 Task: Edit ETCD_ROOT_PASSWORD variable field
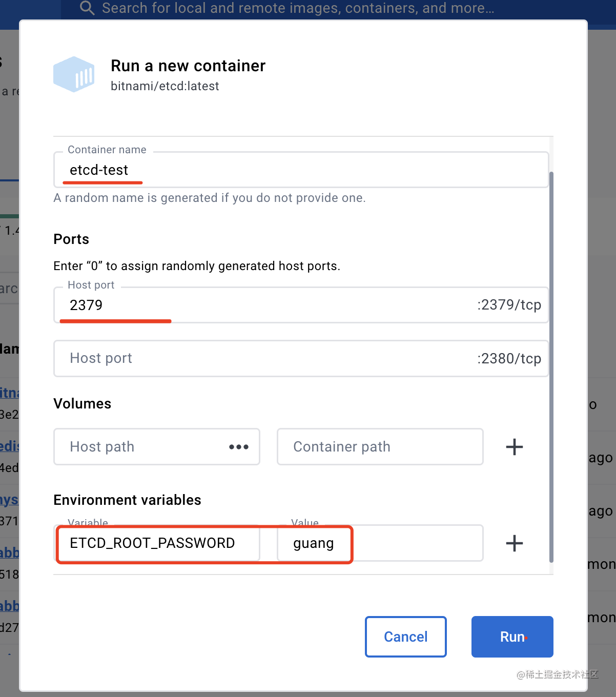click(157, 543)
